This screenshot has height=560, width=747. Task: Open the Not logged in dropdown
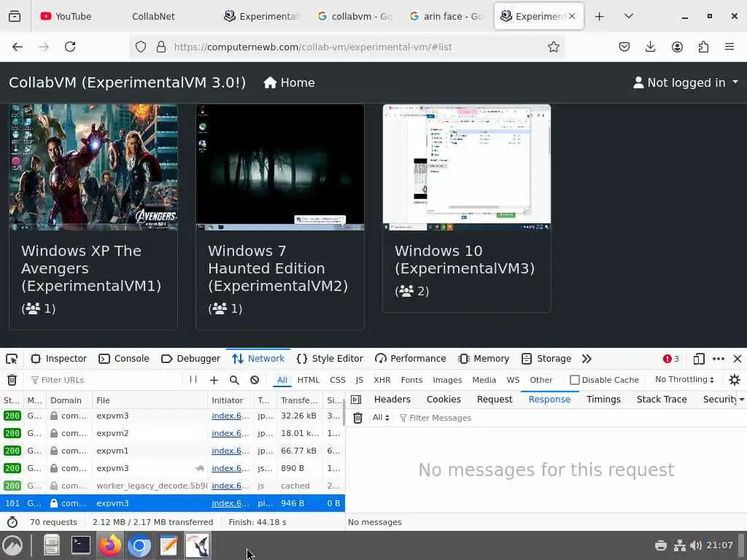(686, 82)
